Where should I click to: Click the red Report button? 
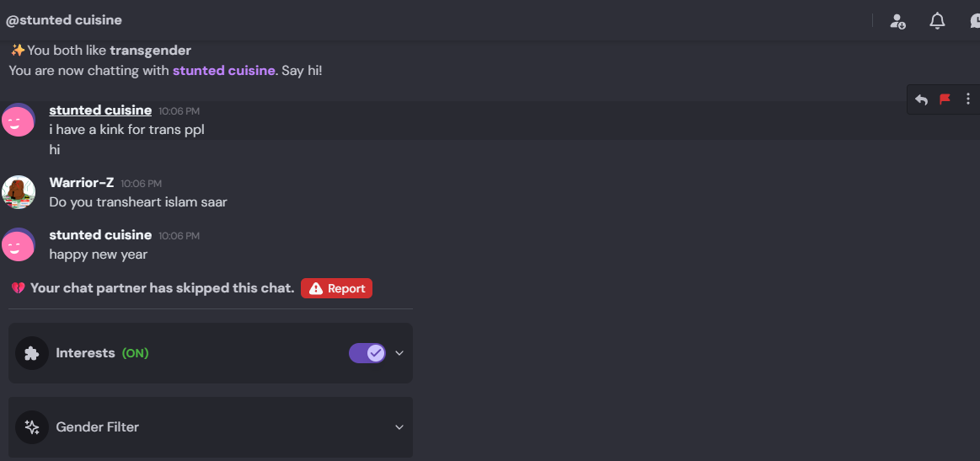tap(336, 288)
